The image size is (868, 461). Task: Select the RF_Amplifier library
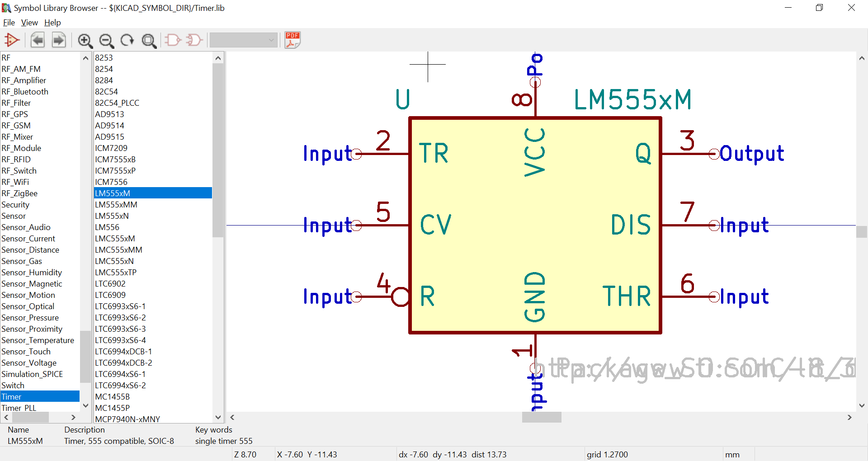[x=40, y=80]
